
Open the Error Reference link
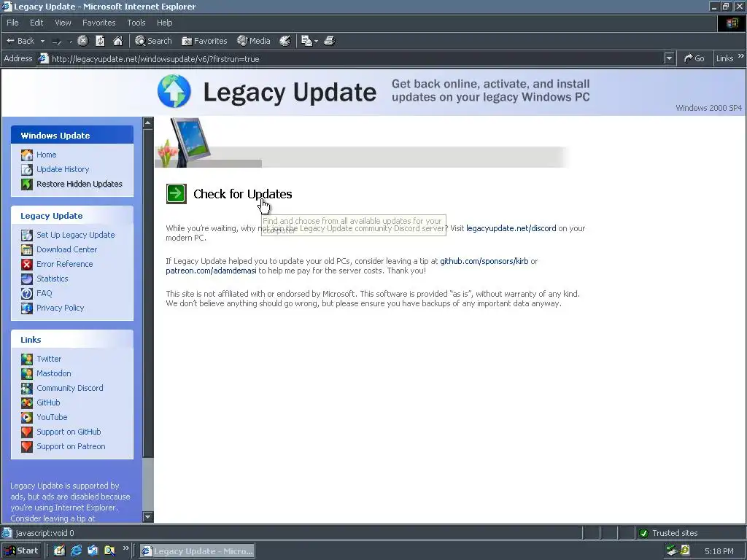coord(65,264)
